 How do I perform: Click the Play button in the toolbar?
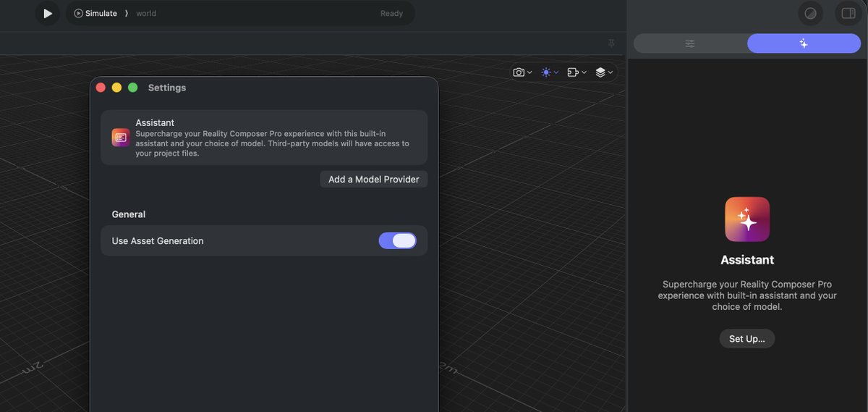tap(47, 13)
